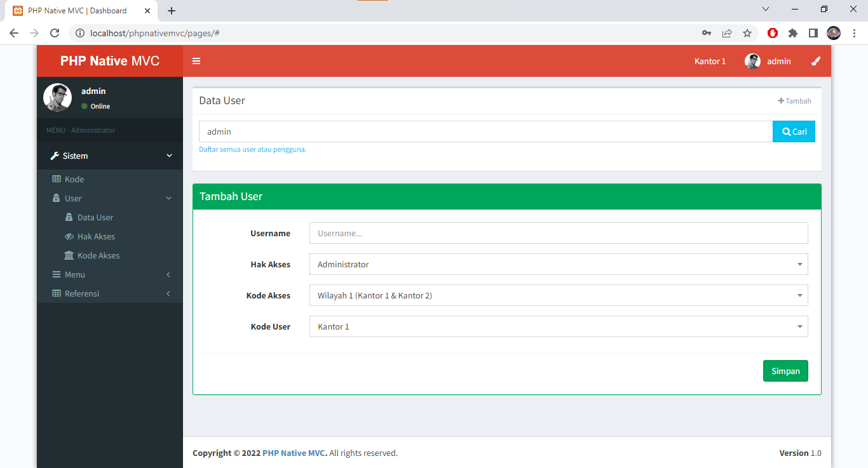Open the paintbrush theme settings icon
The image size is (868, 468).
pyautogui.click(x=816, y=61)
